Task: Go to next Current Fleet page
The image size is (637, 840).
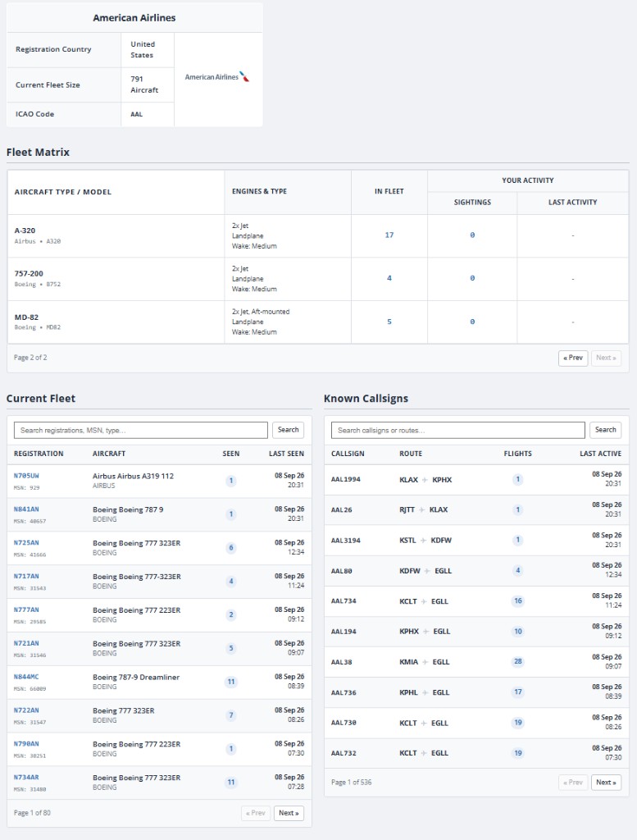Action: coord(289,813)
